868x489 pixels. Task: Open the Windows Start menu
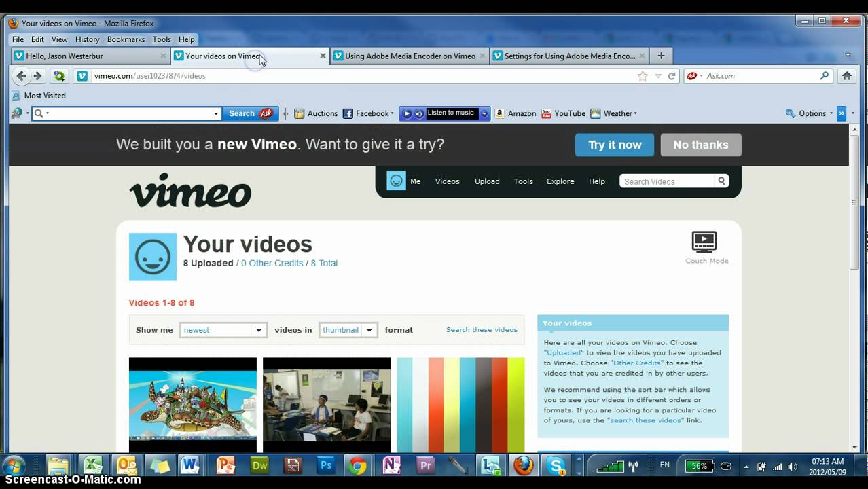[14, 467]
